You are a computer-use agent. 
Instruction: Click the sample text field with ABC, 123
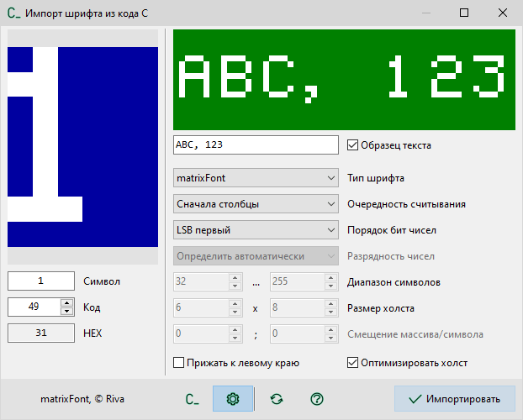255,144
